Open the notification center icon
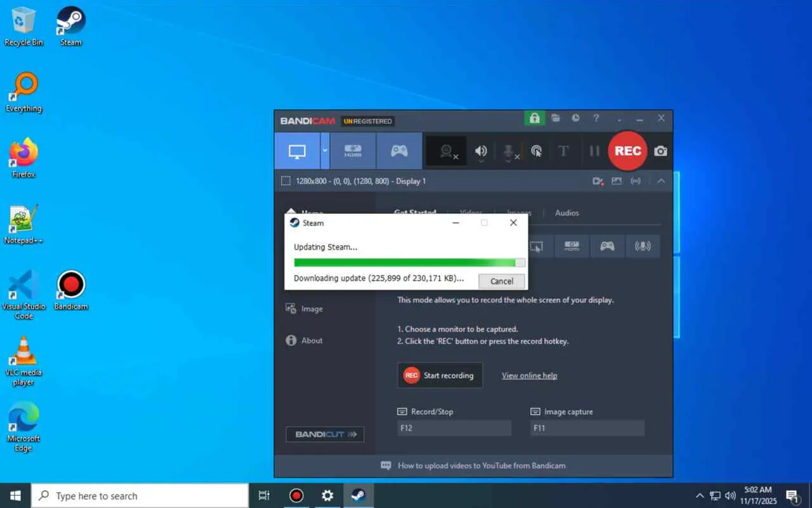Screen dimensions: 812x508 pos(792,496)
